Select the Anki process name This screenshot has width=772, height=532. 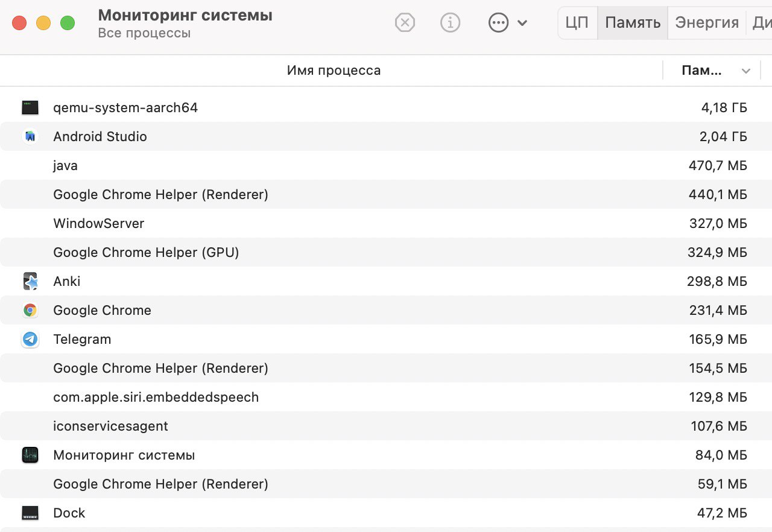click(x=66, y=281)
